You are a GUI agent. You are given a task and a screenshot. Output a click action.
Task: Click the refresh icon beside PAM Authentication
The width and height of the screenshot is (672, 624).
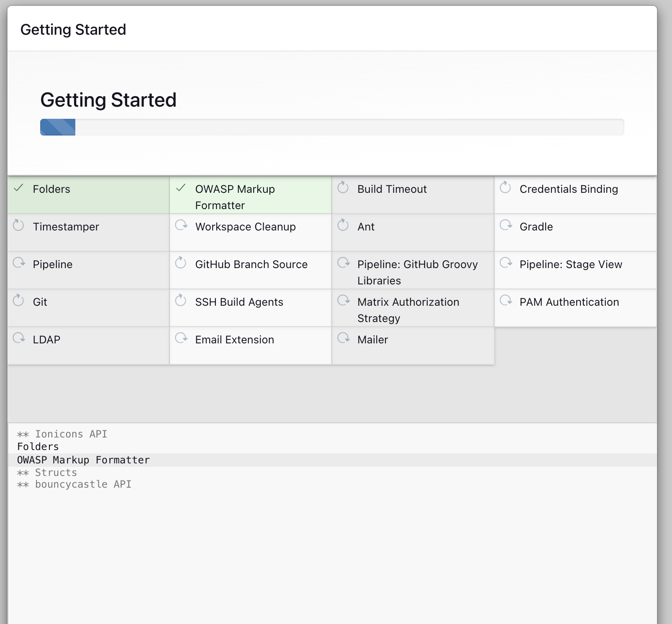506,301
